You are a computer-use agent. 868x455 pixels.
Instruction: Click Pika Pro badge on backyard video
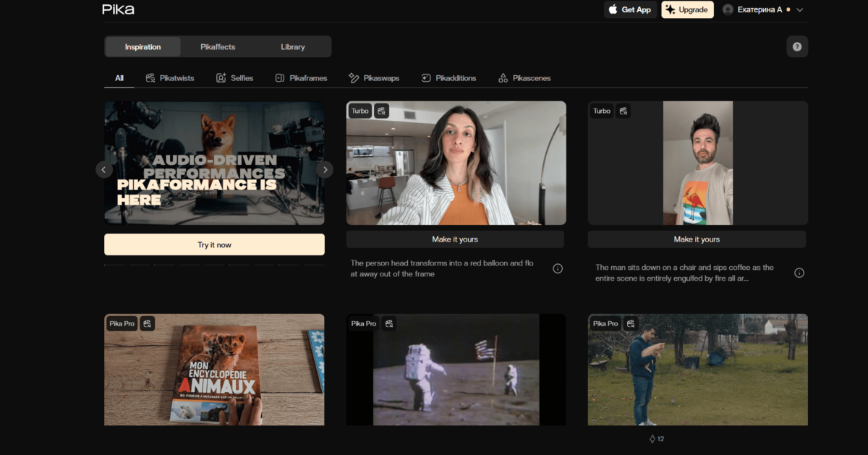[605, 323]
